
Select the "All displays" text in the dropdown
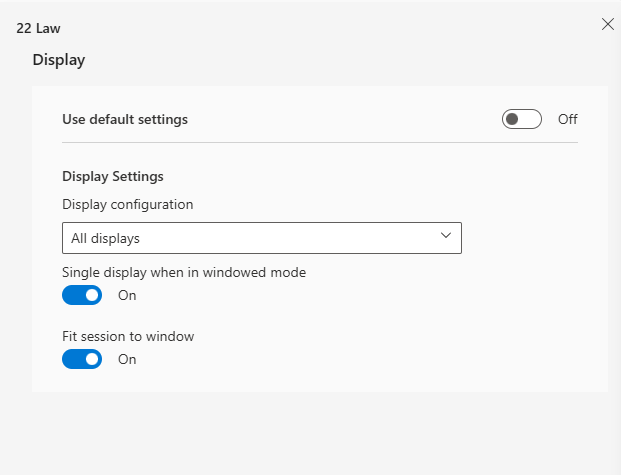pos(105,239)
